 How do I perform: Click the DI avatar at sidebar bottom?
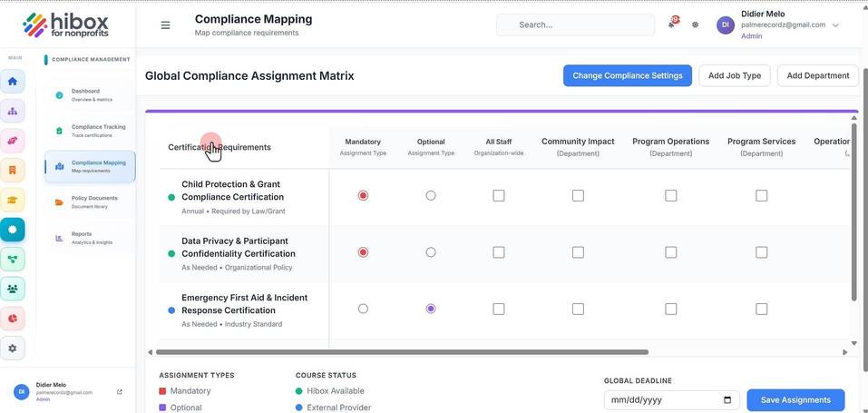pos(21,391)
